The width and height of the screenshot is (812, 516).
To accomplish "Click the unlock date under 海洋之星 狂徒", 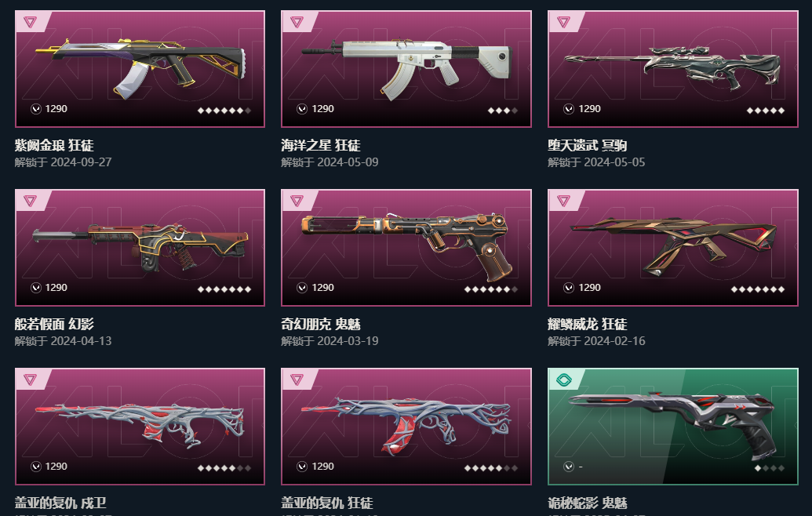I will [x=330, y=162].
